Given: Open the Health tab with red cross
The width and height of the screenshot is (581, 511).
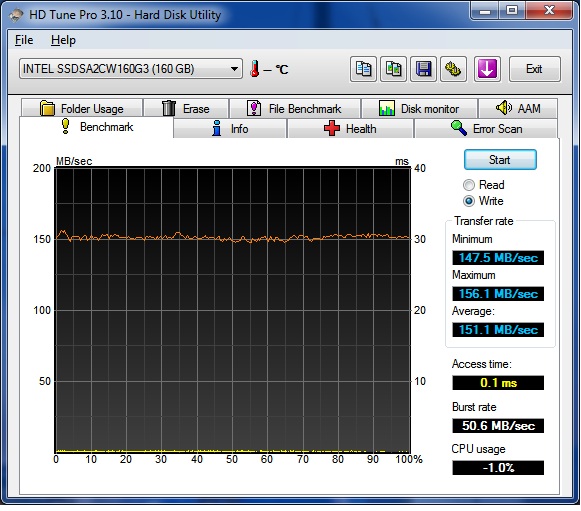Looking at the screenshot, I should click(x=350, y=129).
